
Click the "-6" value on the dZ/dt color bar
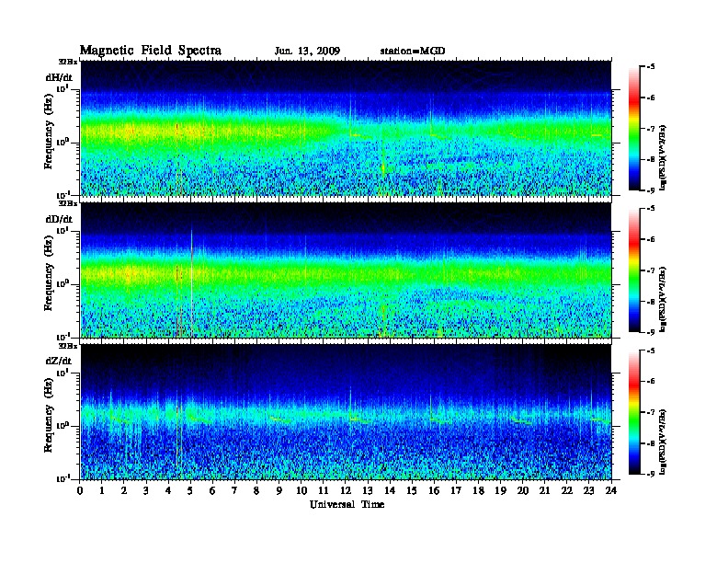pyautogui.click(x=651, y=382)
